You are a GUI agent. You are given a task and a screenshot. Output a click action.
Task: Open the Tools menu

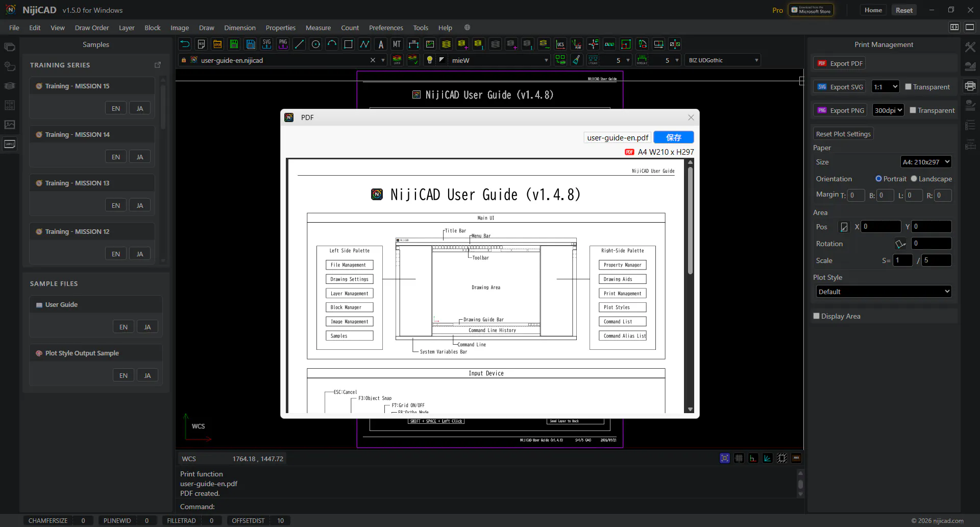click(421, 28)
